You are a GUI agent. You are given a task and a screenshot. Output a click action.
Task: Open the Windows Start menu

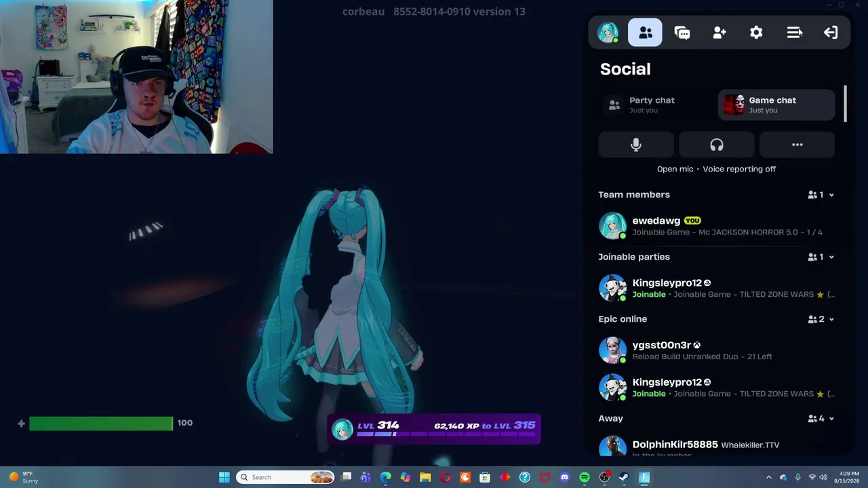pos(224,477)
